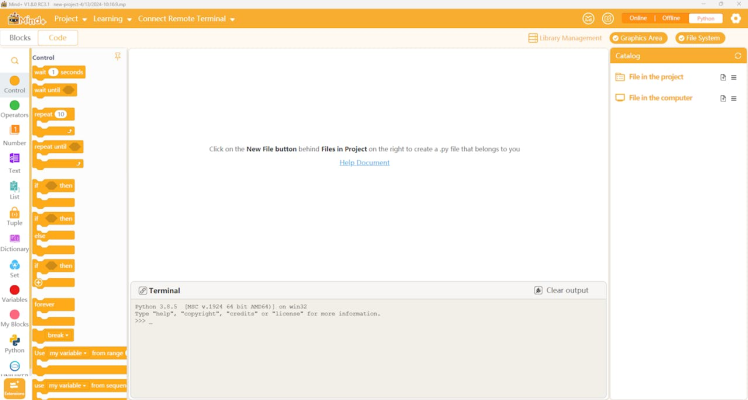Select the Set block category
748x400 pixels.
click(14, 269)
